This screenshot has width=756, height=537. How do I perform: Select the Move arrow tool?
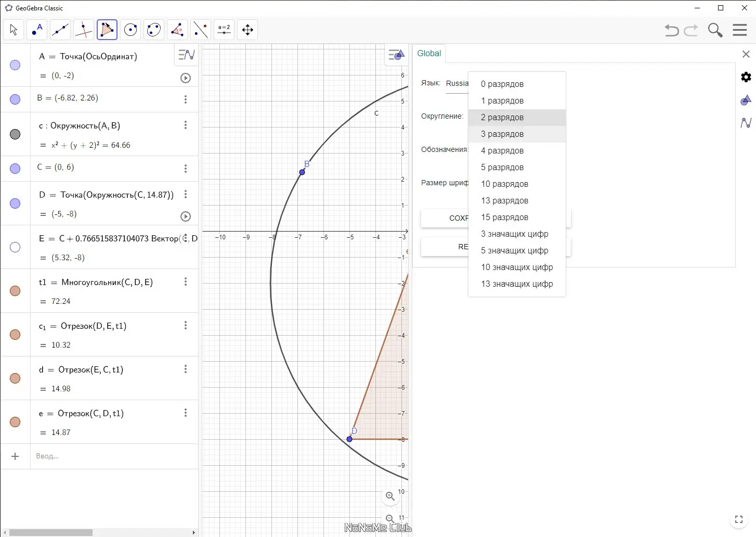click(x=14, y=30)
